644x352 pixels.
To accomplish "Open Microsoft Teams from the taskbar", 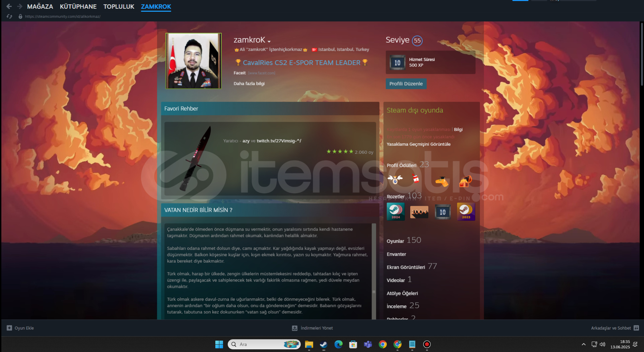I will point(368,344).
